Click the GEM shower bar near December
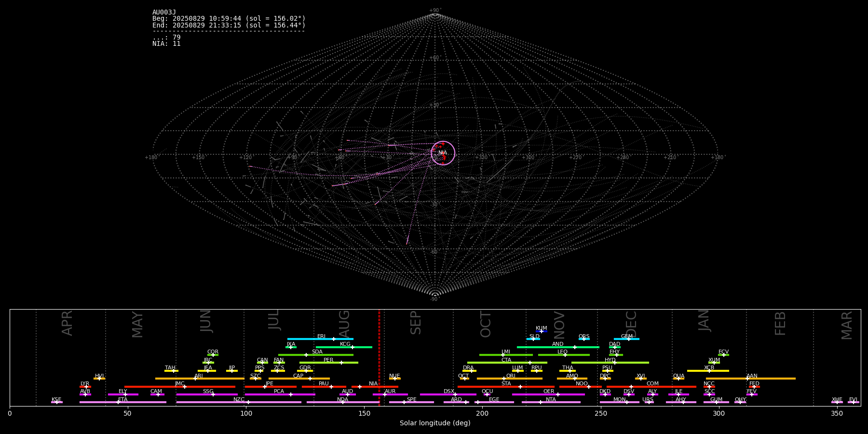This screenshot has height=434, width=868. [626, 339]
